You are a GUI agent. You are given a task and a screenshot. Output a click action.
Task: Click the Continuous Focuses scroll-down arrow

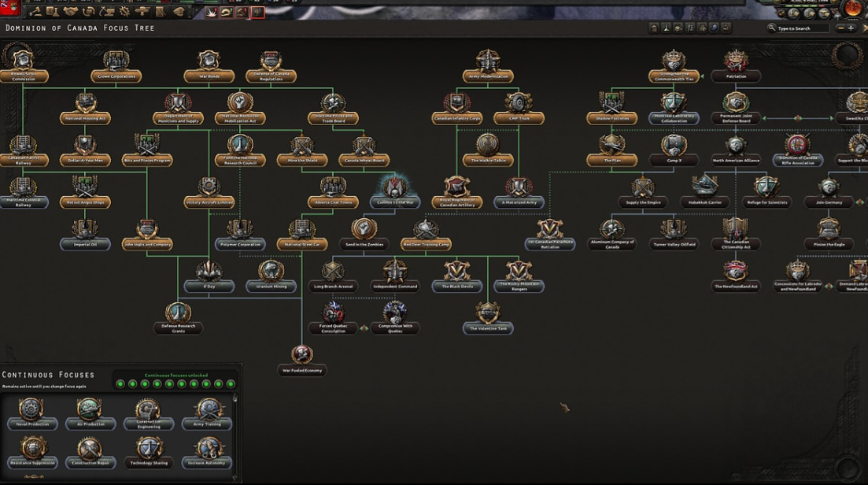(235, 479)
